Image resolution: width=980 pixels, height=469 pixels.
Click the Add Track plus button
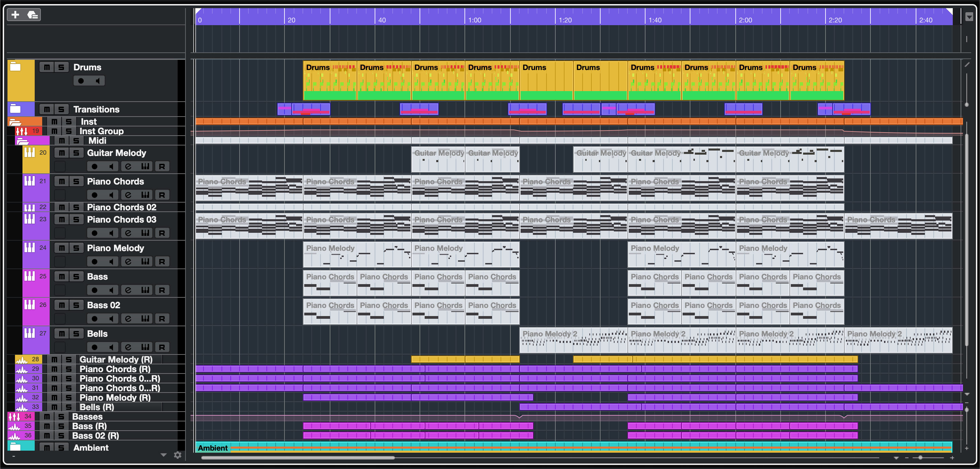15,15
